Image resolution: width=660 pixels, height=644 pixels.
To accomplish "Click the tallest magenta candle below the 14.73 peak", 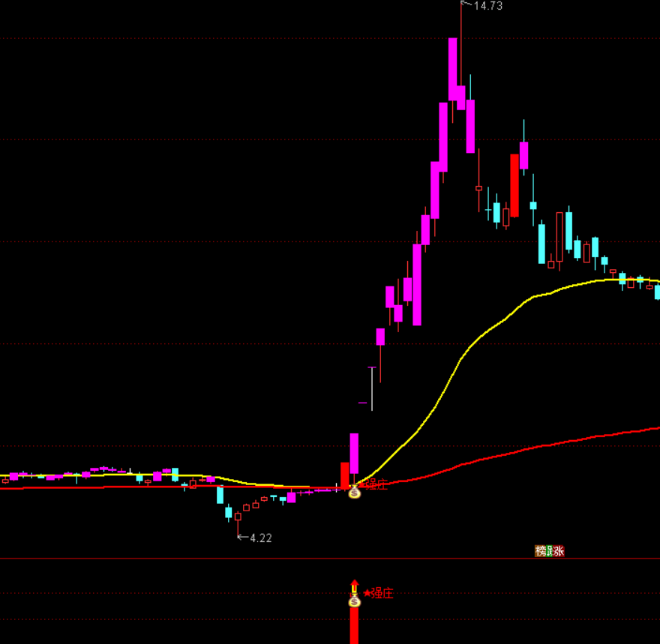I will coord(453,69).
